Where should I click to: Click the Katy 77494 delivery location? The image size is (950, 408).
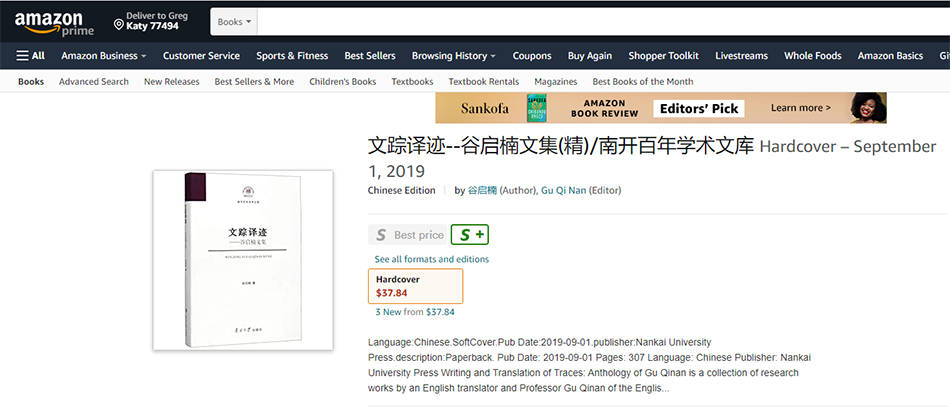(152, 26)
